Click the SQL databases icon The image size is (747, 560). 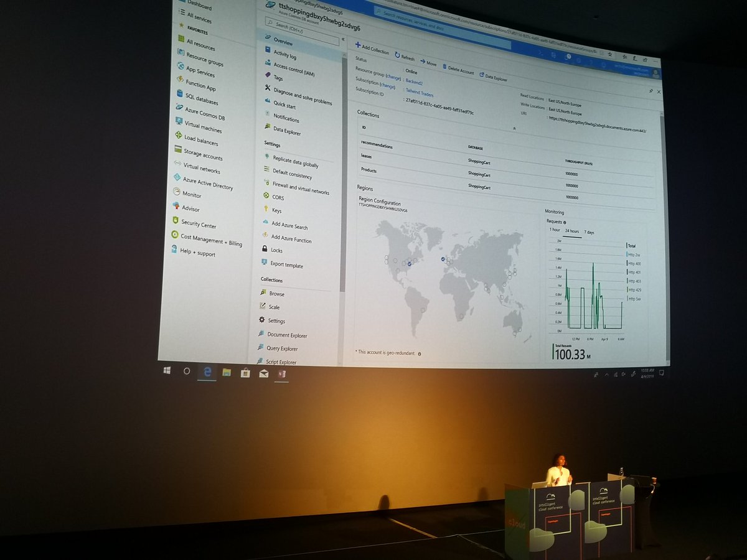[179, 94]
